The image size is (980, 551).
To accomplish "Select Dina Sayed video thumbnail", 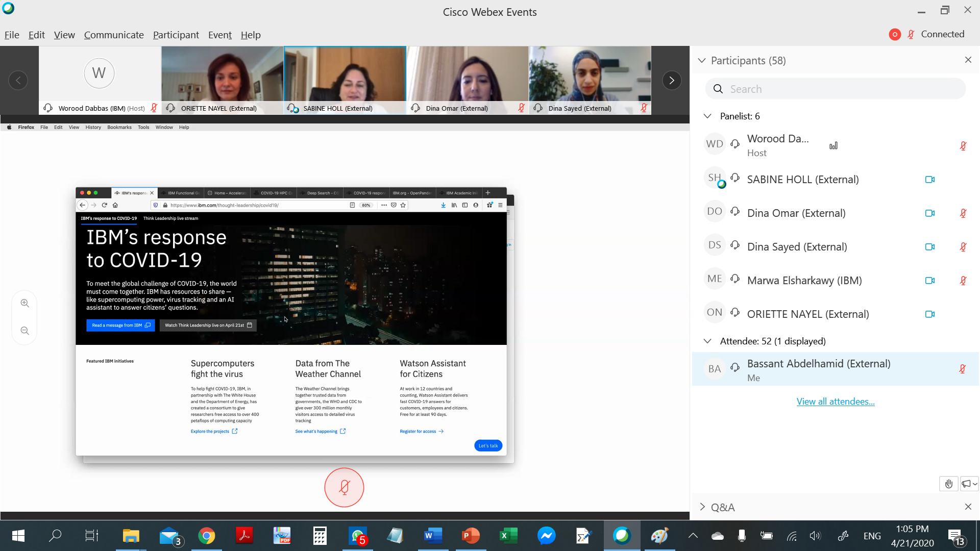I will point(590,80).
